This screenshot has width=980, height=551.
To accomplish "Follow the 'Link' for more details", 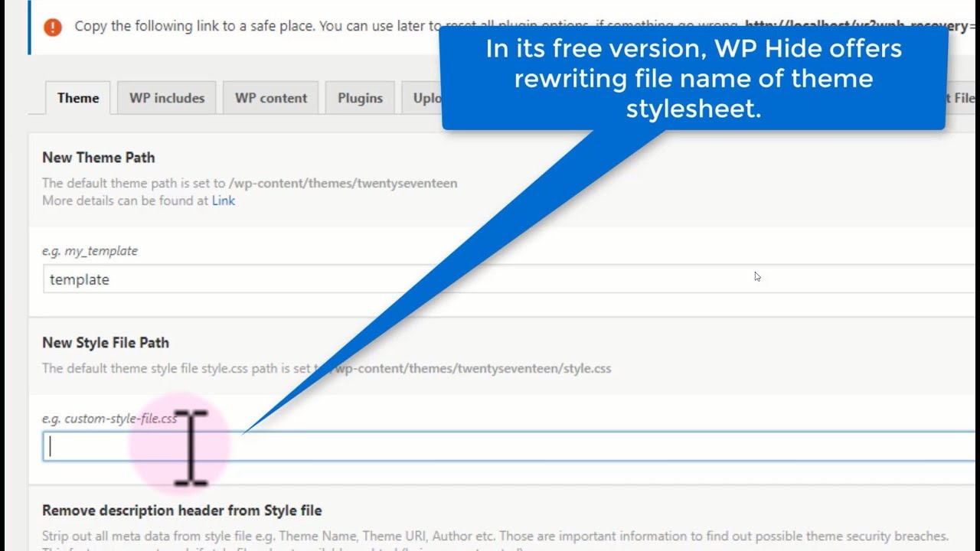I will (x=224, y=201).
